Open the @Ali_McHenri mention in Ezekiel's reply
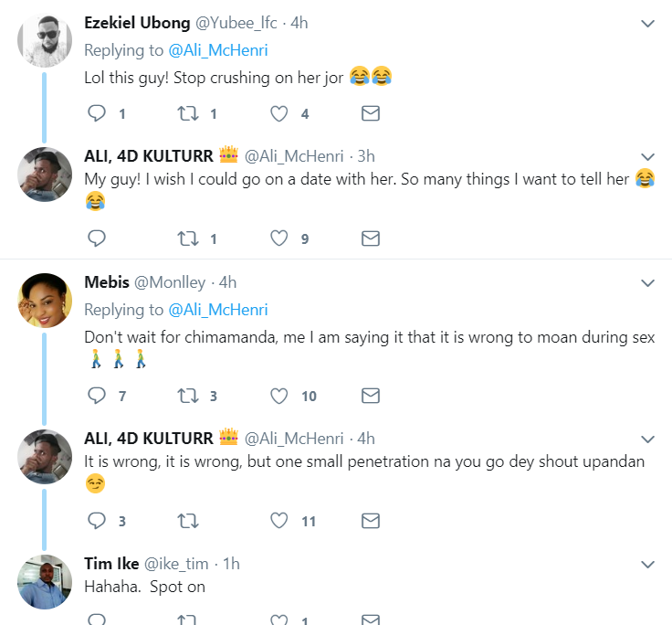The height and width of the screenshot is (625, 672). click(x=218, y=50)
